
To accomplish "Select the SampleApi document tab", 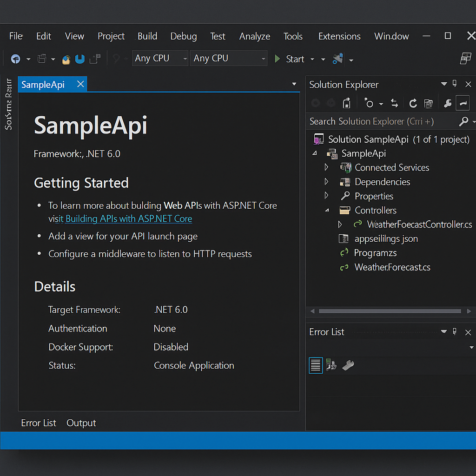I will point(43,85).
